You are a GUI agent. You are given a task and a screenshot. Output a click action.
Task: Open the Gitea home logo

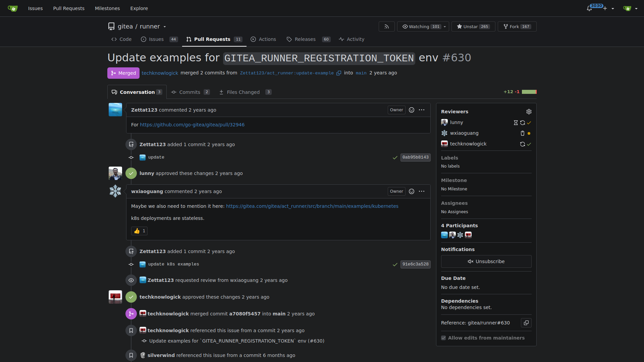12,8
